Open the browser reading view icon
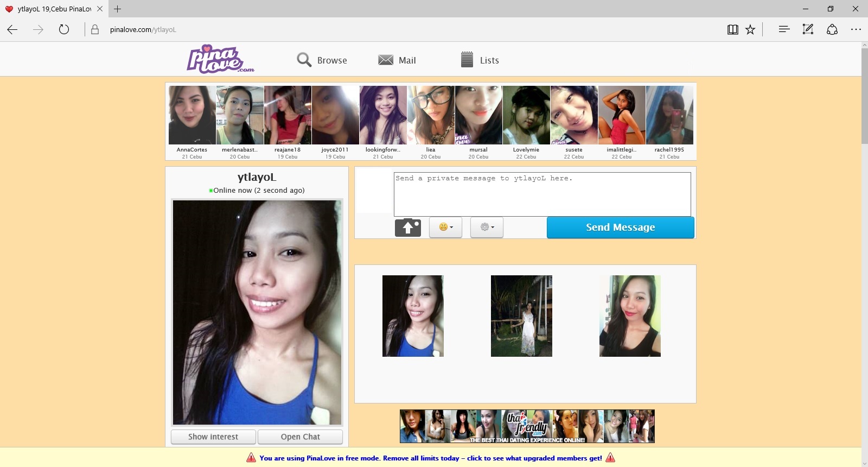The height and width of the screenshot is (467, 868). click(732, 30)
